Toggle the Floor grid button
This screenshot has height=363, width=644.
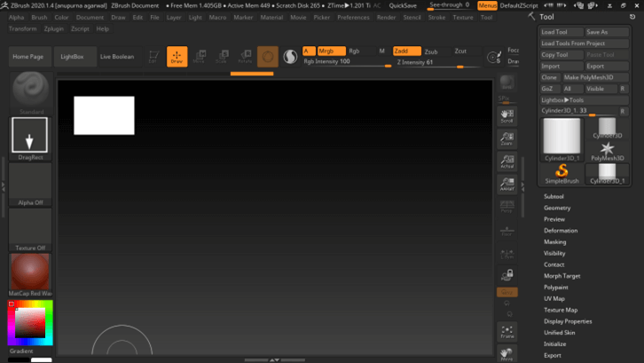pyautogui.click(x=507, y=231)
